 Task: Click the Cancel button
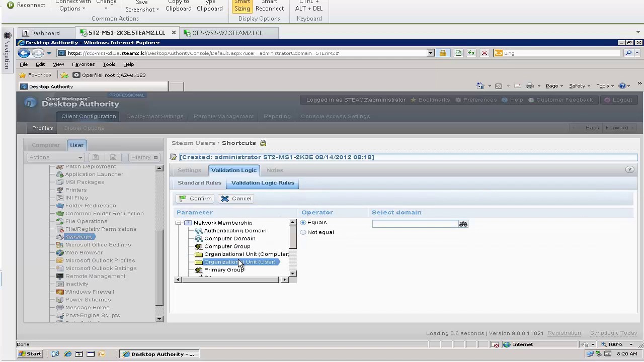coord(236,199)
